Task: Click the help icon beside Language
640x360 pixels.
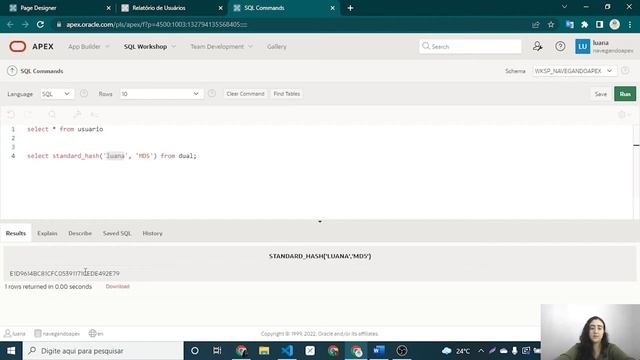Action: tap(84, 93)
